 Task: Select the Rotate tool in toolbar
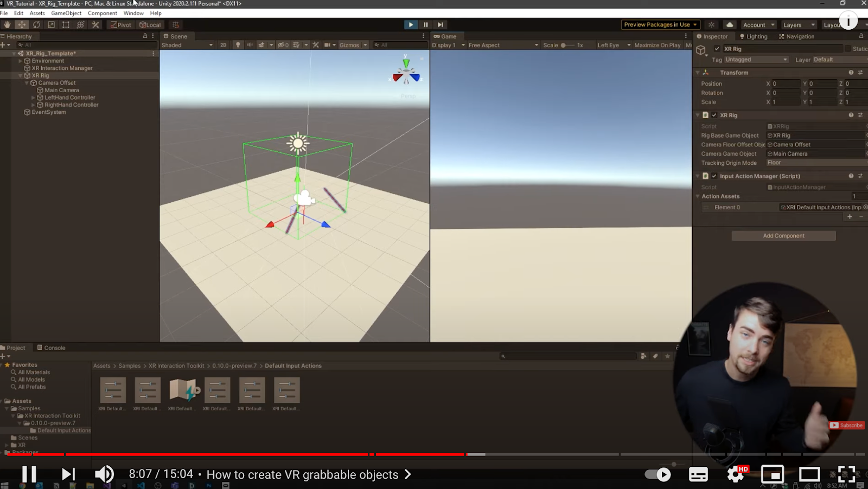pyautogui.click(x=36, y=25)
